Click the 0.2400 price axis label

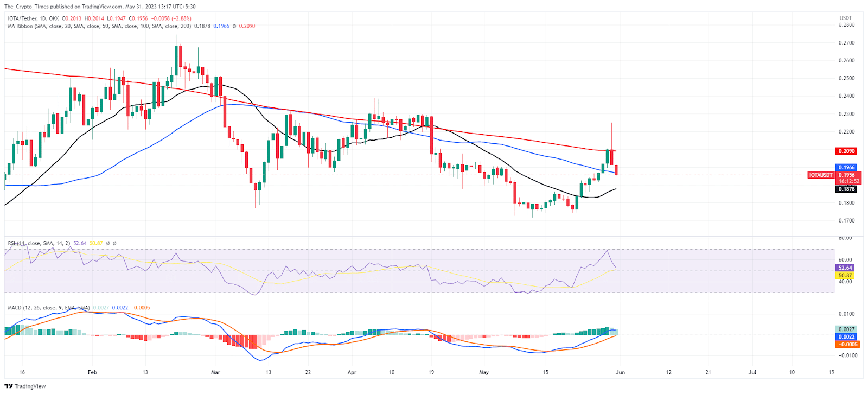(847, 96)
